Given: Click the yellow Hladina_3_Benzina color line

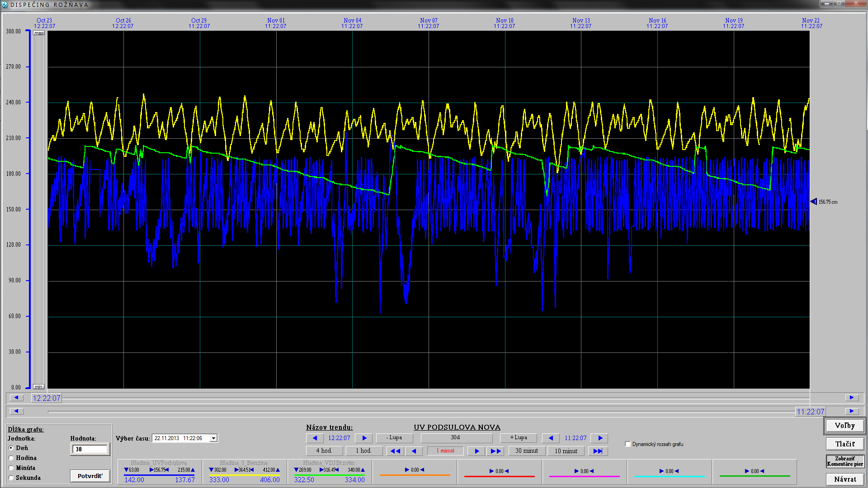Looking at the screenshot, I should click(x=244, y=475).
